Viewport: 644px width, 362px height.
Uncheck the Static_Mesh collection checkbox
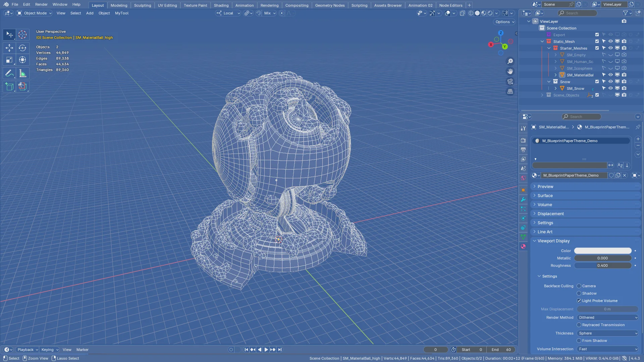point(597,41)
